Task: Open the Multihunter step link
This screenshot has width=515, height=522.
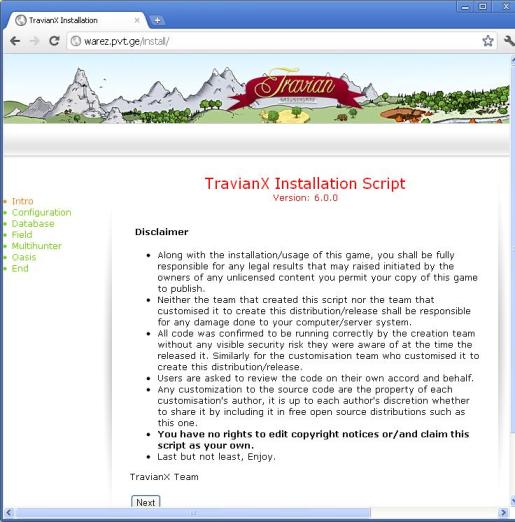Action: pyautogui.click(x=36, y=246)
